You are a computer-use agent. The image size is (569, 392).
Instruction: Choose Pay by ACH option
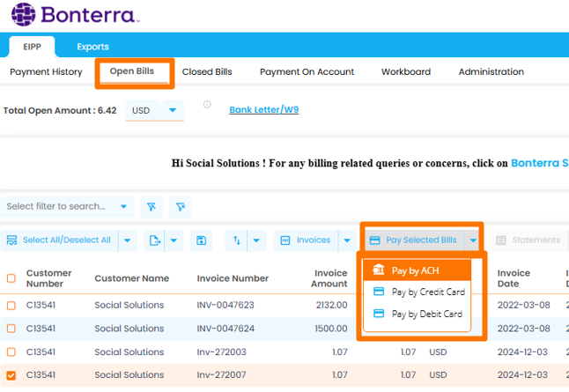pyautogui.click(x=417, y=270)
